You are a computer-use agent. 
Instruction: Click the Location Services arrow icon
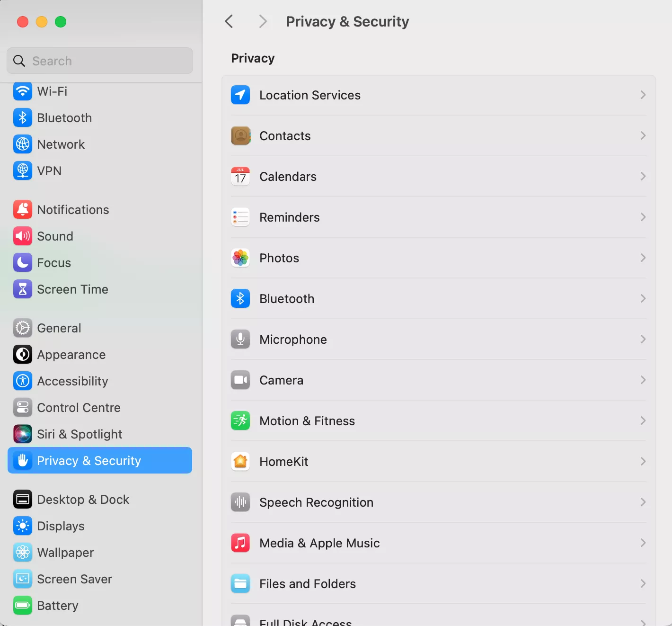coord(240,95)
